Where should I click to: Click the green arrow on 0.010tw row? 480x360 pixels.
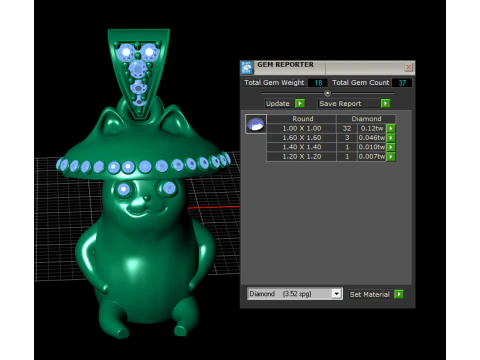point(391,147)
